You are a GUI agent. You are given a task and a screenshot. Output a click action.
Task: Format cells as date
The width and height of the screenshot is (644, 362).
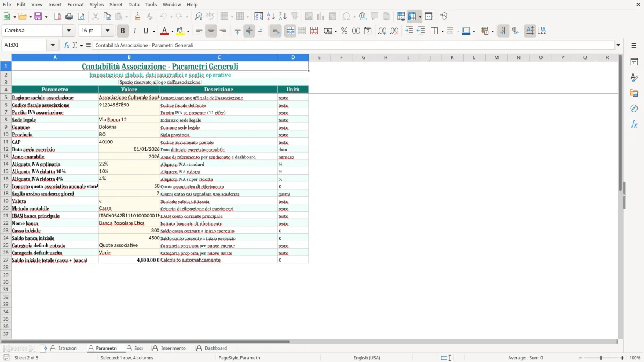coord(368,31)
